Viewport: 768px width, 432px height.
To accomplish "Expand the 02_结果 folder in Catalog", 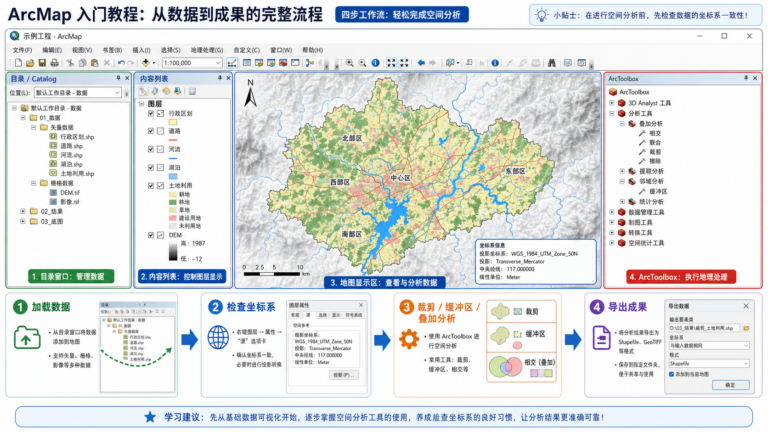I will [x=23, y=211].
